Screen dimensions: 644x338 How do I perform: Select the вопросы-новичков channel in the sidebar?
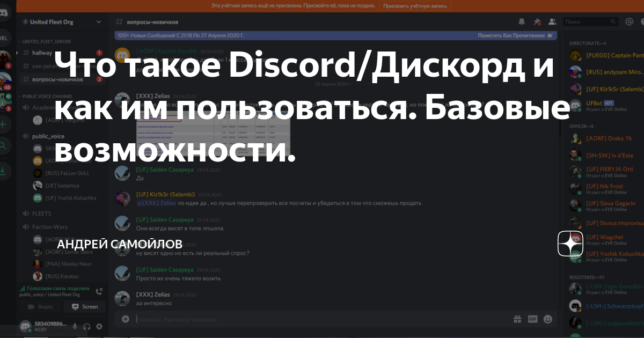[62, 79]
